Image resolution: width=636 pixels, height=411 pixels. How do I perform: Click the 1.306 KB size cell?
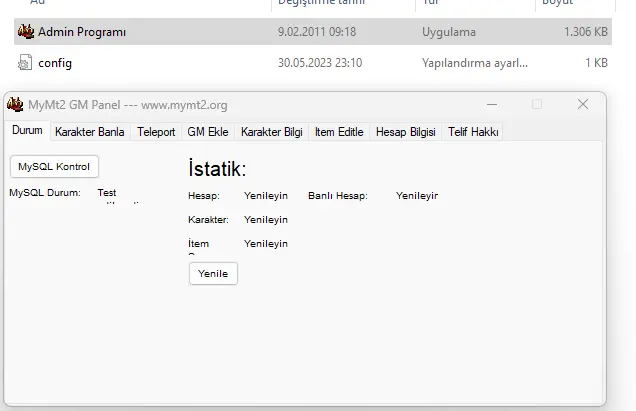coord(586,32)
